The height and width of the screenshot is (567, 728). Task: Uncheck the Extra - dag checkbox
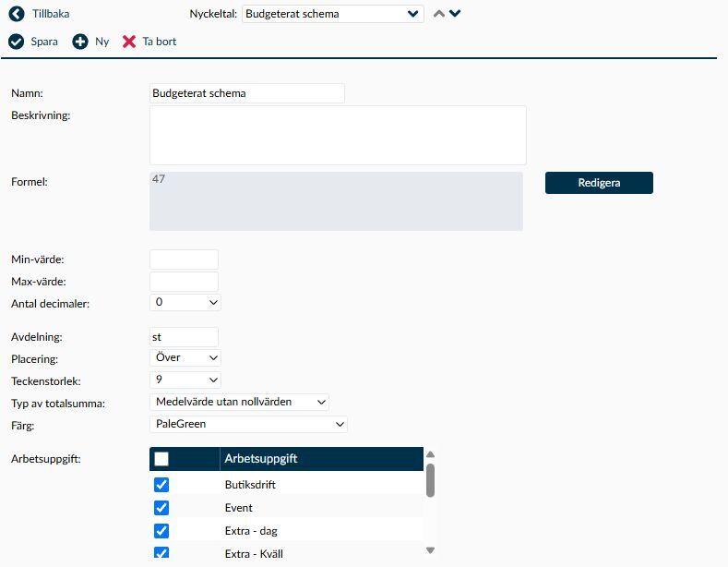point(161,531)
